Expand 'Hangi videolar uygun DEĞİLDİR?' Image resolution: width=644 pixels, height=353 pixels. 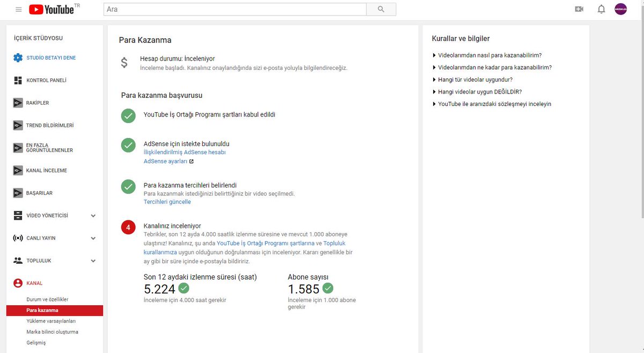[477, 92]
